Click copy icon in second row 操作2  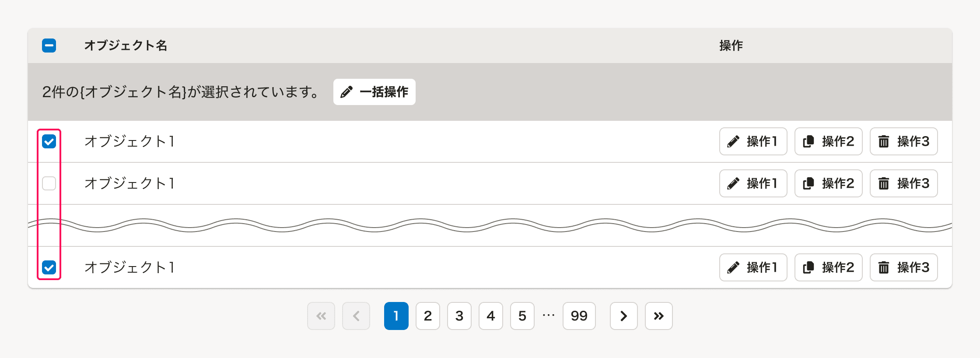808,183
